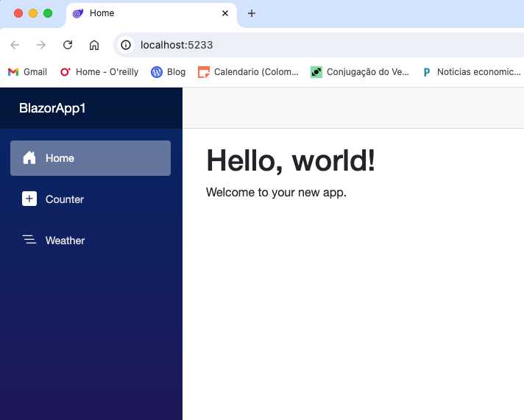Open a new tab with plus button
This screenshot has height=420, width=524.
click(252, 13)
